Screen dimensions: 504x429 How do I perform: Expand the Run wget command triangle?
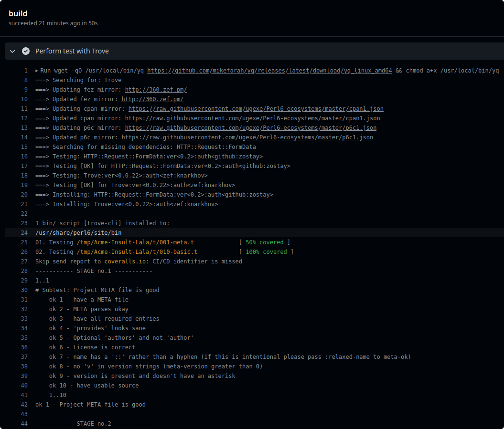(37, 71)
